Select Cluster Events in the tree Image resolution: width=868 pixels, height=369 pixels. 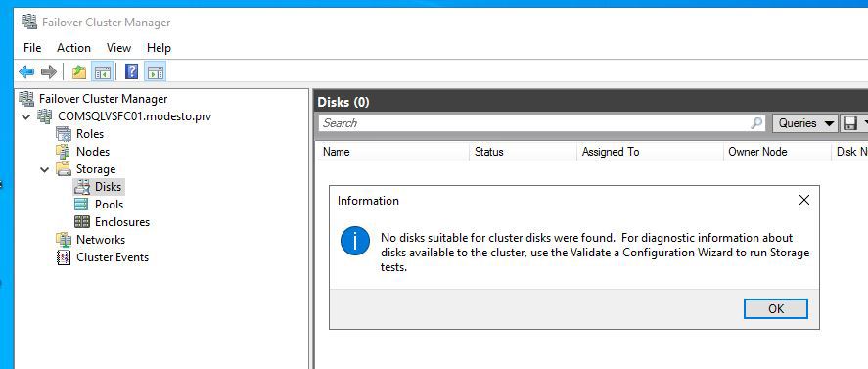tap(113, 257)
